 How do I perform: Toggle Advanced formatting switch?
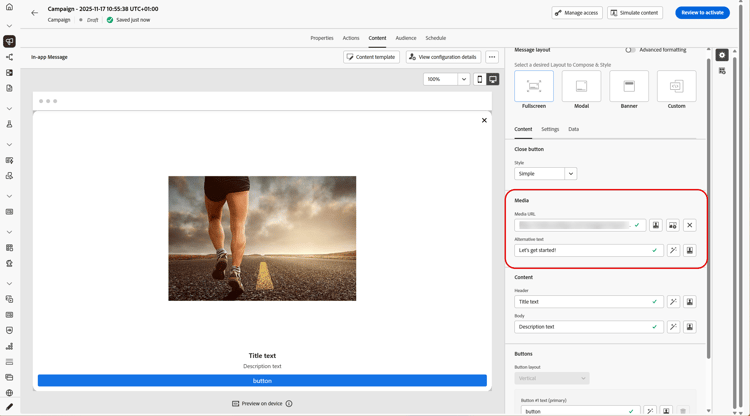coord(630,50)
